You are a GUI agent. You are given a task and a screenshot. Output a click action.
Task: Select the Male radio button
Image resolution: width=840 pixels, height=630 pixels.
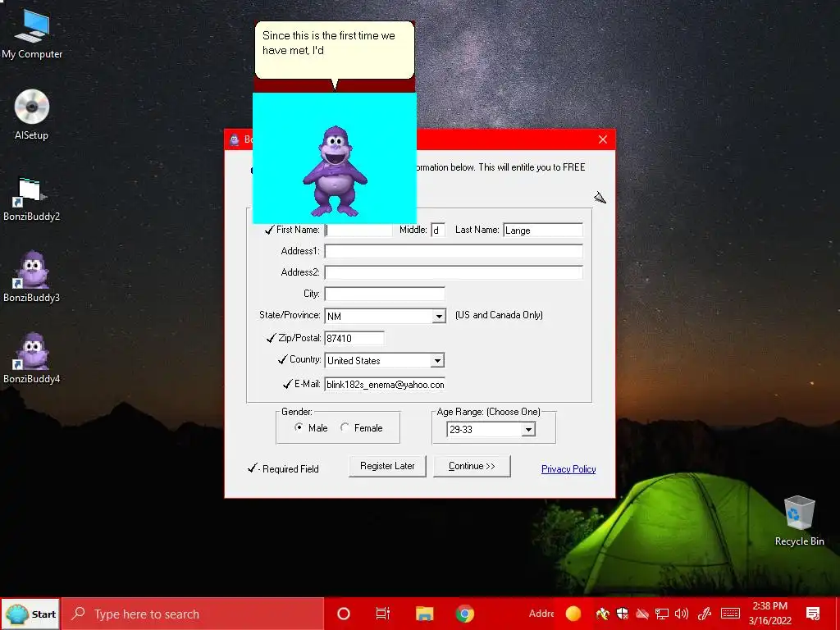(x=299, y=427)
